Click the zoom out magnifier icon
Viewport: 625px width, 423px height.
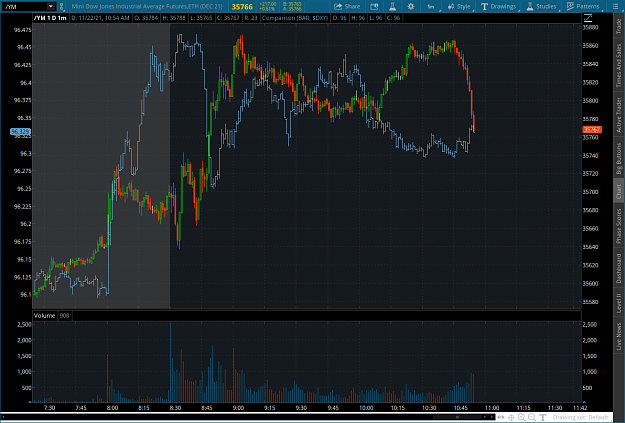[x=532, y=417]
